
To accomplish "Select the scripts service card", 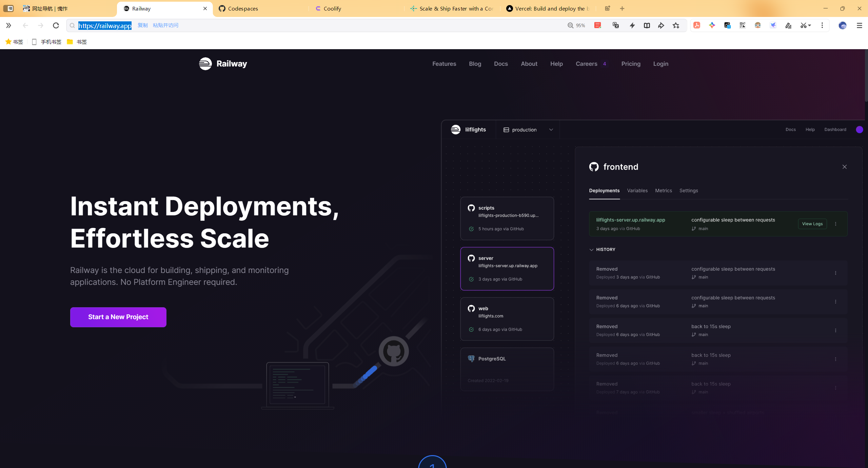I will tap(507, 218).
